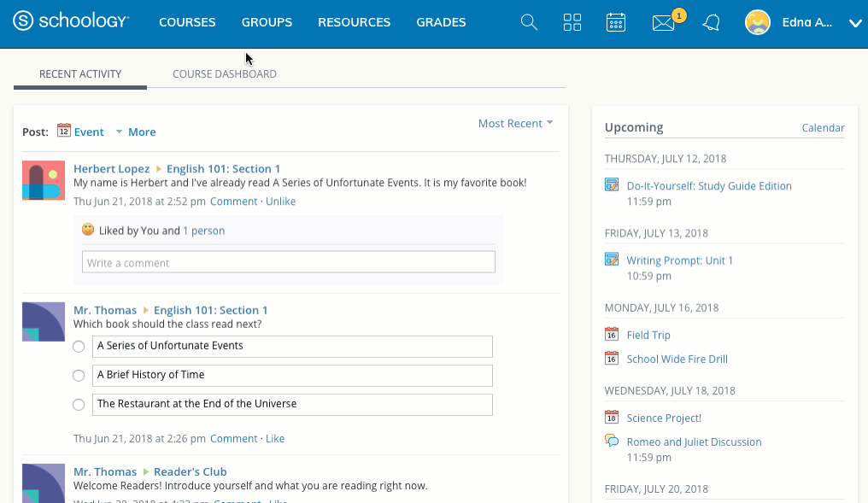The width and height of the screenshot is (868, 503).
Task: Select the poll option A Brief History of Time
Action: click(79, 375)
